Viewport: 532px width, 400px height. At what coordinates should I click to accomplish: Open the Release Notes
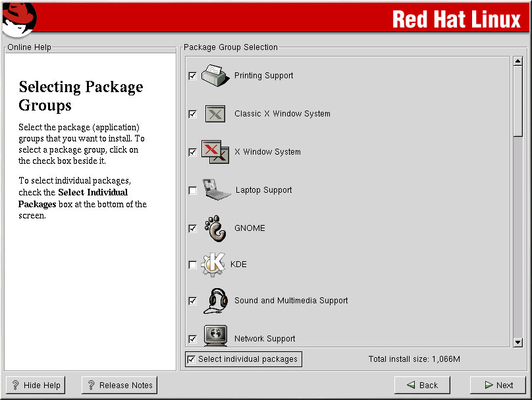click(119, 385)
